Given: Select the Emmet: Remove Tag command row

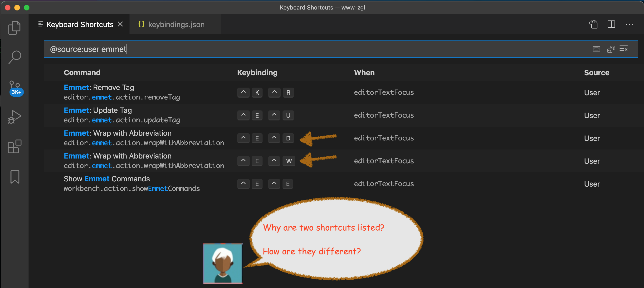Looking at the screenshot, I should 150,92.
